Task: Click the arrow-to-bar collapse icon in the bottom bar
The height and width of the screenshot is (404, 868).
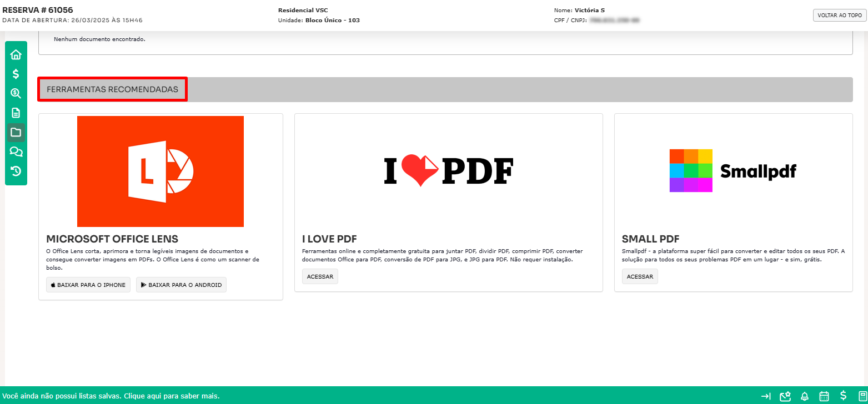Action: point(766,396)
